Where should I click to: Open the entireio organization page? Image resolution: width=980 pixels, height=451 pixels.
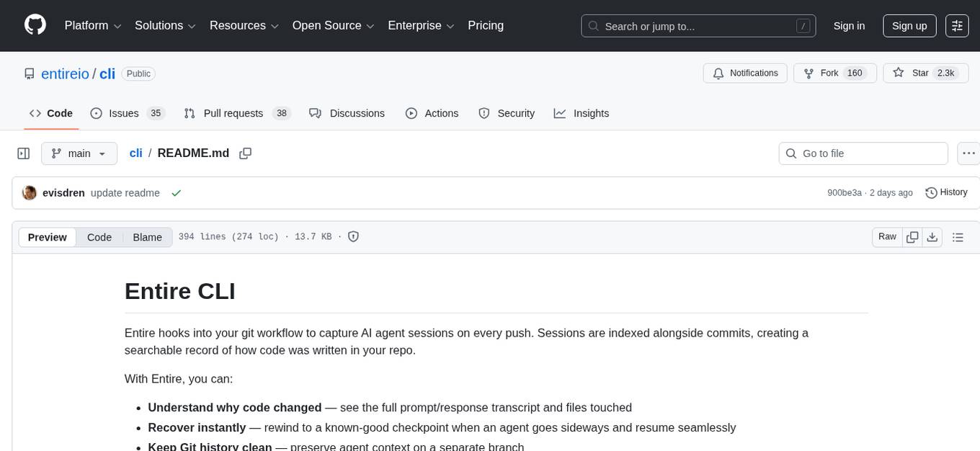(x=65, y=73)
